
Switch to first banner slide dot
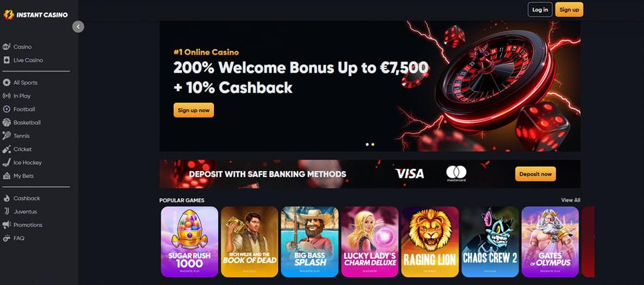367,144
